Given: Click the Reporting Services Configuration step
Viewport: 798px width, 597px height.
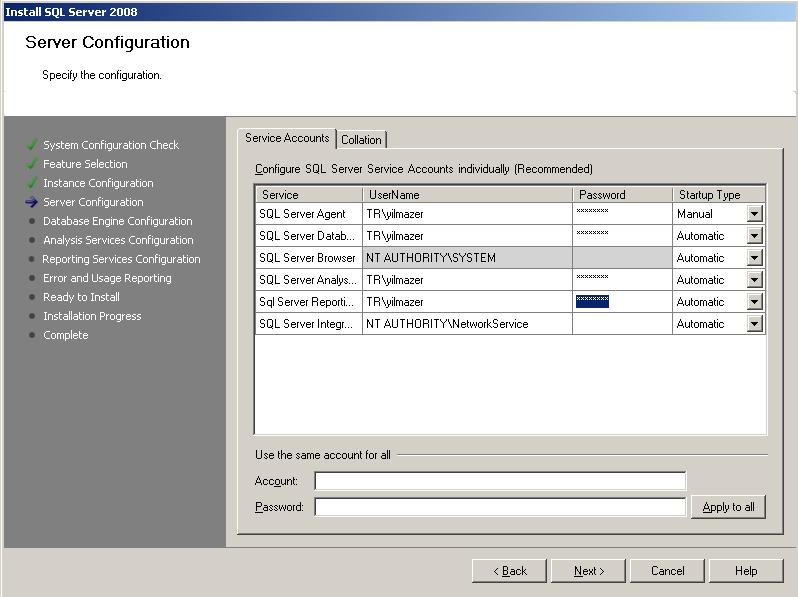Looking at the screenshot, I should click(121, 259).
